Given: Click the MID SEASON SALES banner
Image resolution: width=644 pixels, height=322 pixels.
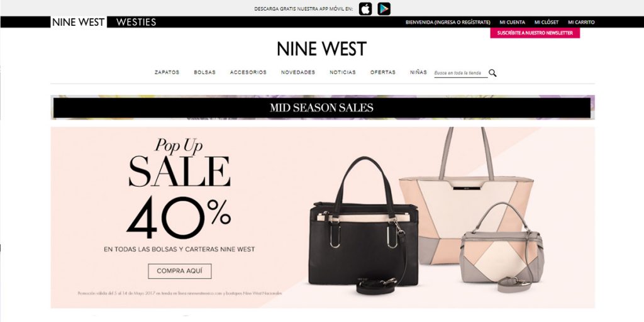Looking at the screenshot, I should [322, 108].
